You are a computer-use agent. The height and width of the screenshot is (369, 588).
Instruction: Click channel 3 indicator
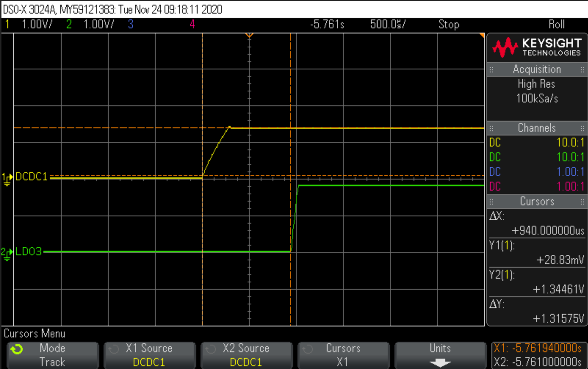[x=131, y=24]
